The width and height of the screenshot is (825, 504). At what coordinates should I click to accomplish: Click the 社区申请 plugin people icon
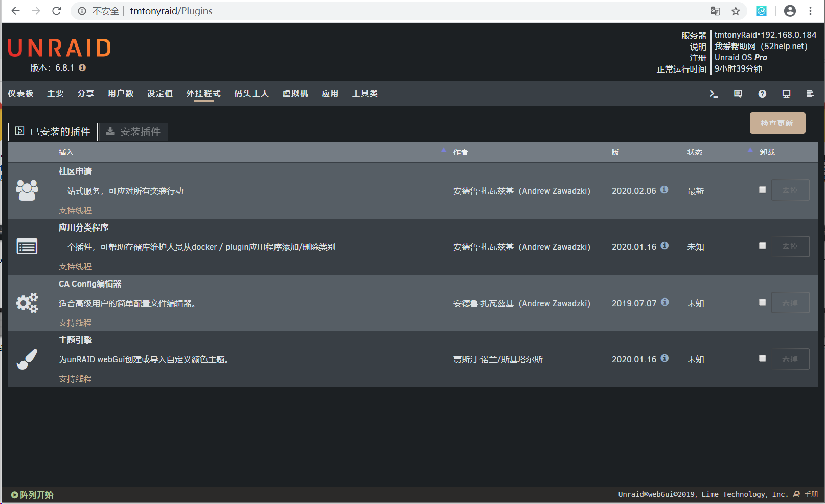pos(27,190)
